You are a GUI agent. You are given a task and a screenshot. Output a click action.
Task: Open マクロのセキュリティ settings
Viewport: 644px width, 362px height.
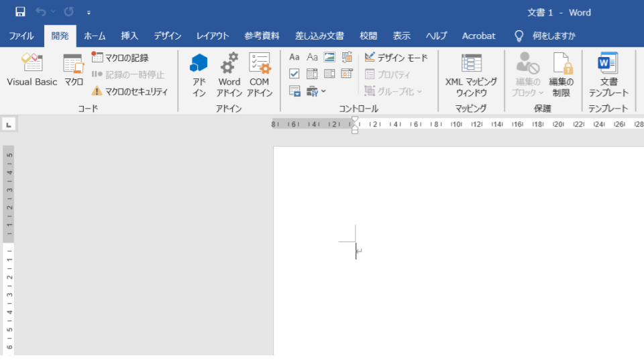click(129, 92)
